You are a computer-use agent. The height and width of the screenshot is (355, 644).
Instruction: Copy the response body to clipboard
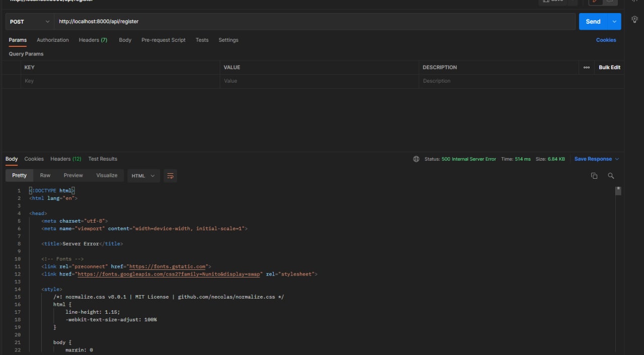(594, 176)
